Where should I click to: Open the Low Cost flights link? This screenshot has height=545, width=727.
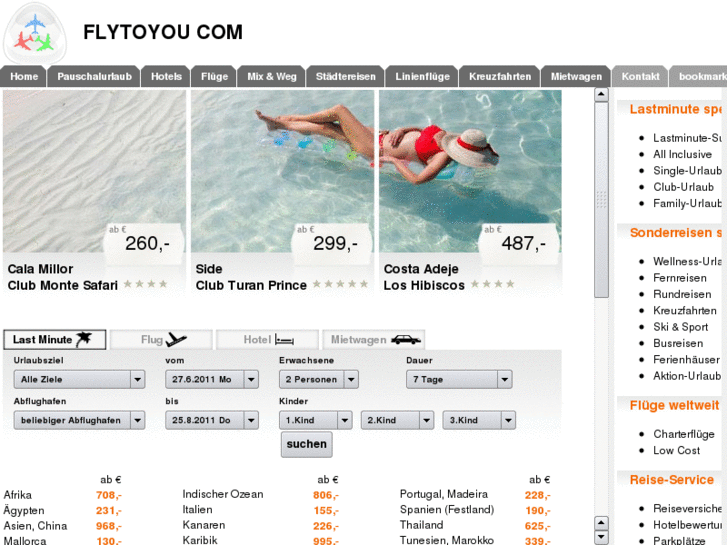pos(676,450)
